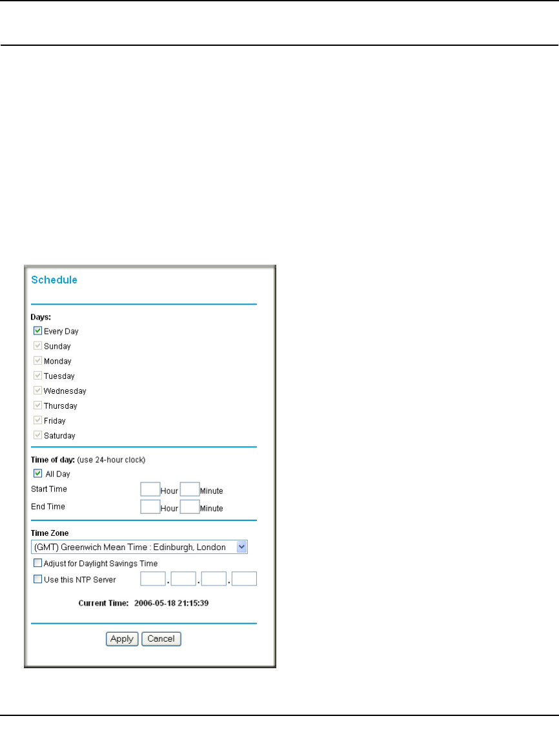
Task: Click the 'Time of day:' label
Action: click(53, 460)
